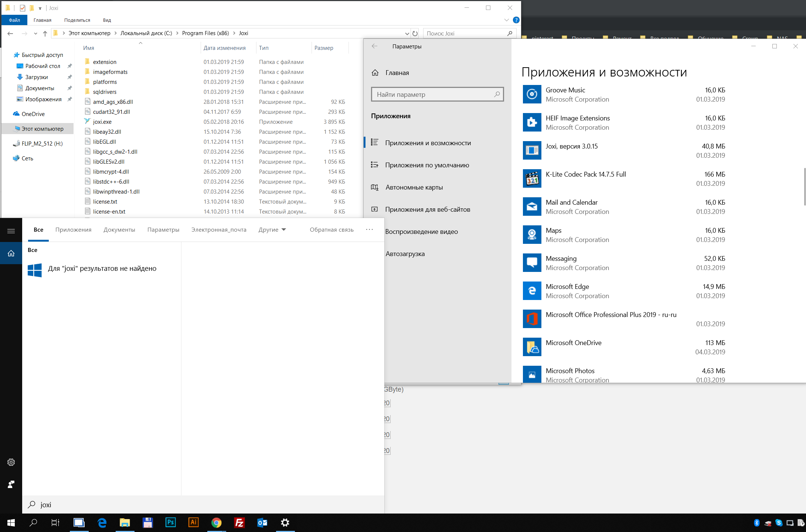Select the Электронная_почта search tab
Screen dimensions: 806x532
pyautogui.click(x=219, y=229)
